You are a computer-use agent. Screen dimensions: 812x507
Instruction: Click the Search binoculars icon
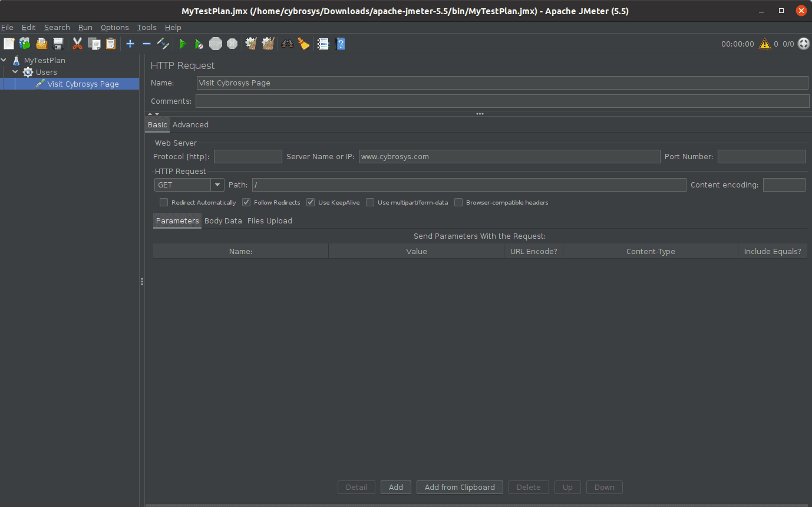pyautogui.click(x=287, y=43)
